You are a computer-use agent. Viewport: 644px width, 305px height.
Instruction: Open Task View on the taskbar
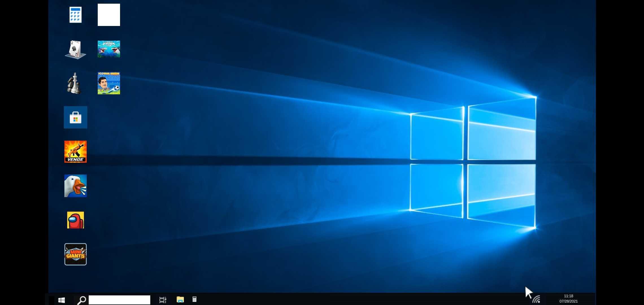point(163,300)
